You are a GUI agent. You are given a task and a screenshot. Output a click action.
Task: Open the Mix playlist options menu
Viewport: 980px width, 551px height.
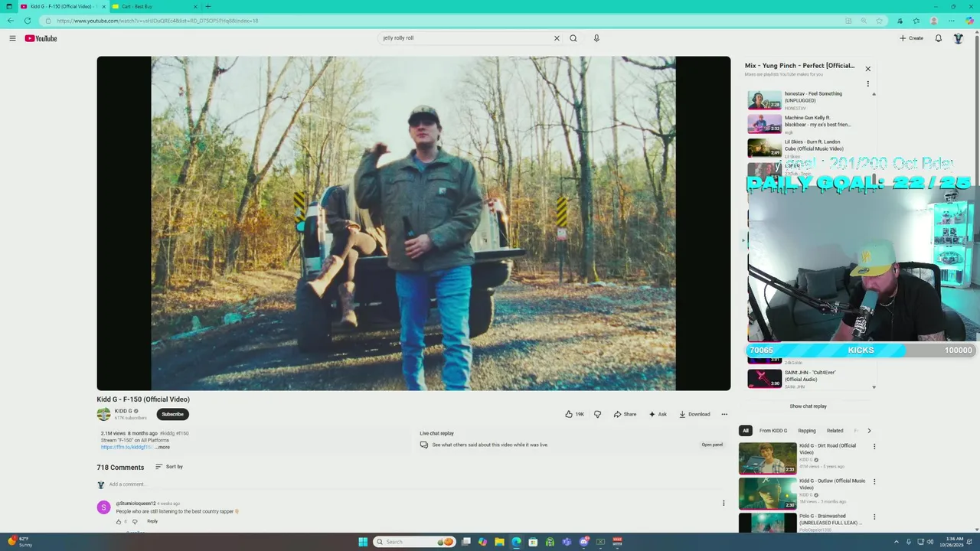pyautogui.click(x=867, y=84)
